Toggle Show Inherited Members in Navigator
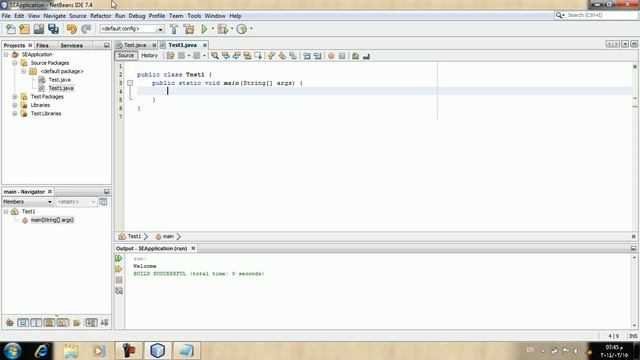Viewport: 640px width, 360px height. point(10,322)
